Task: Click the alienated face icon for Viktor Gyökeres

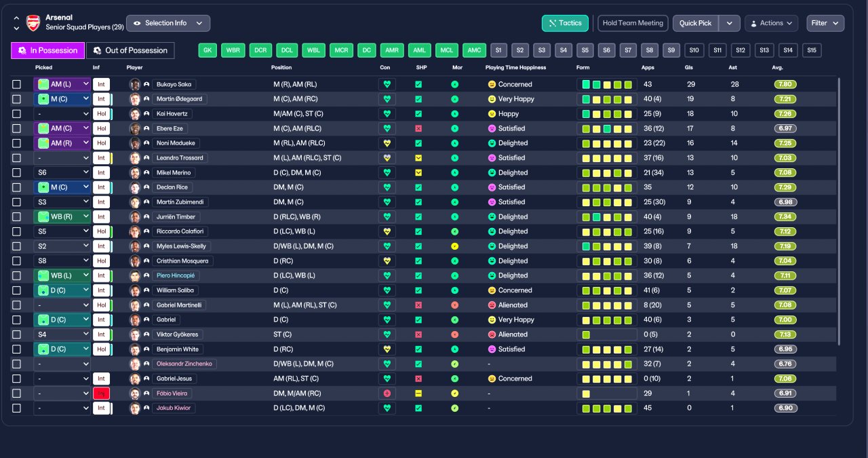Action: point(492,335)
